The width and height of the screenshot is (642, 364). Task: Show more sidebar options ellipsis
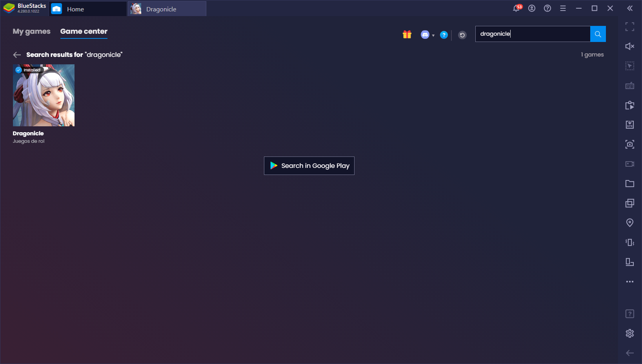630,282
